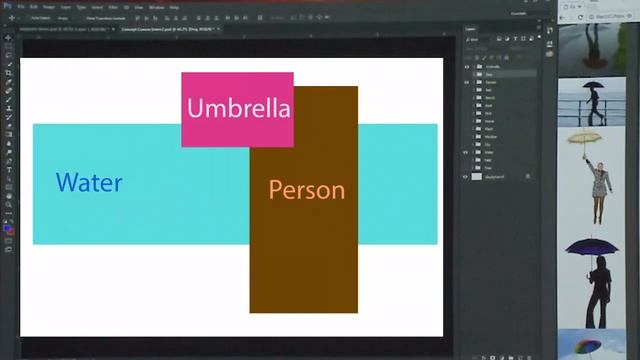Toggle Show Transform Controls checkbox
640x360 pixels.
click(83, 18)
